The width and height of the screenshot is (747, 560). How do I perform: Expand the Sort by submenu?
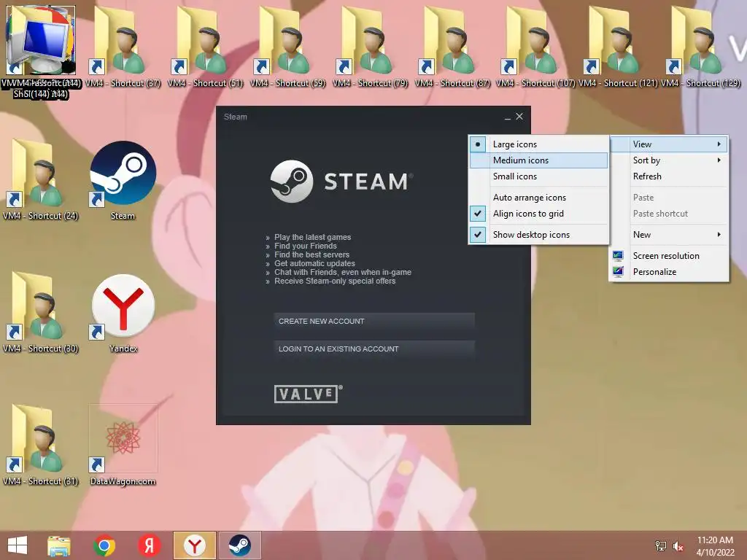(x=669, y=160)
